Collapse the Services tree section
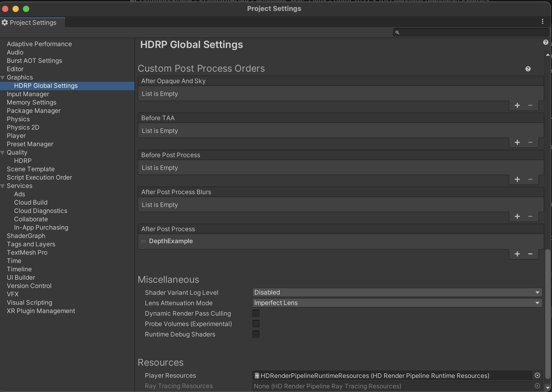The height and width of the screenshot is (392, 552). [x=3, y=186]
